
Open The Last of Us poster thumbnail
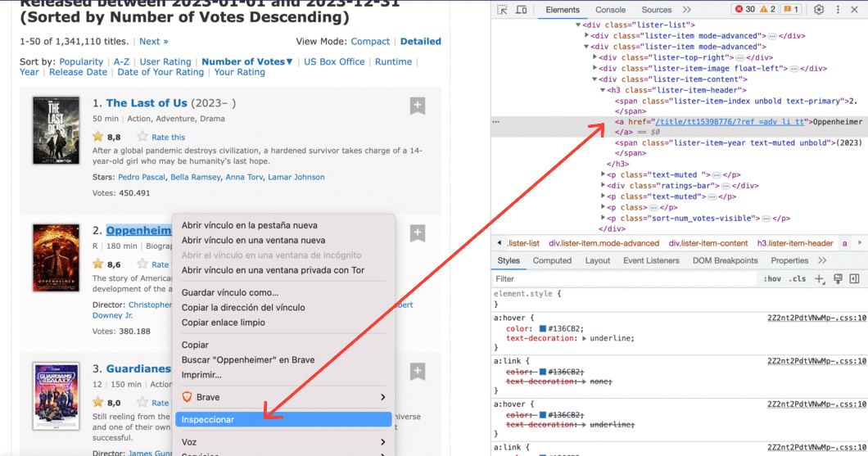coord(56,131)
